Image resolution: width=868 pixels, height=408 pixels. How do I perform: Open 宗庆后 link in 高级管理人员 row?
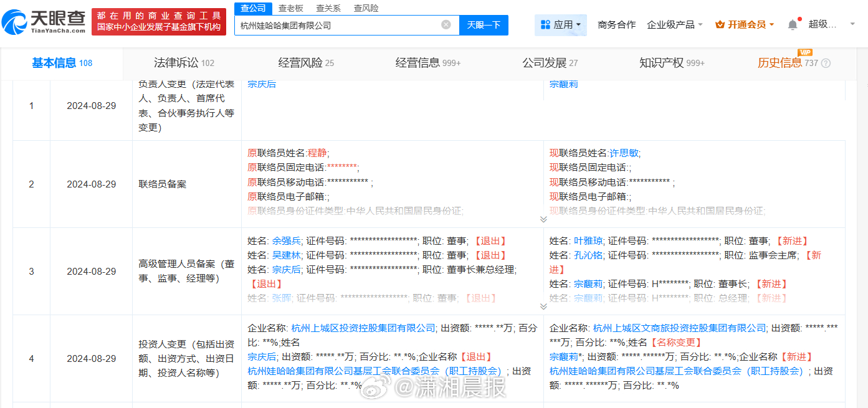[287, 269]
